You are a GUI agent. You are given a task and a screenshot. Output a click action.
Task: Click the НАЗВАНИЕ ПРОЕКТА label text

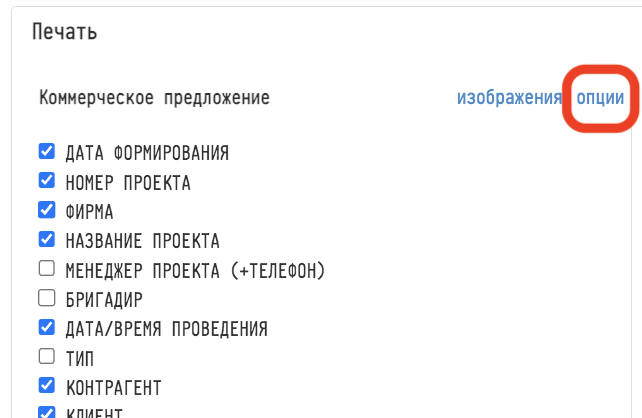pyautogui.click(x=142, y=240)
